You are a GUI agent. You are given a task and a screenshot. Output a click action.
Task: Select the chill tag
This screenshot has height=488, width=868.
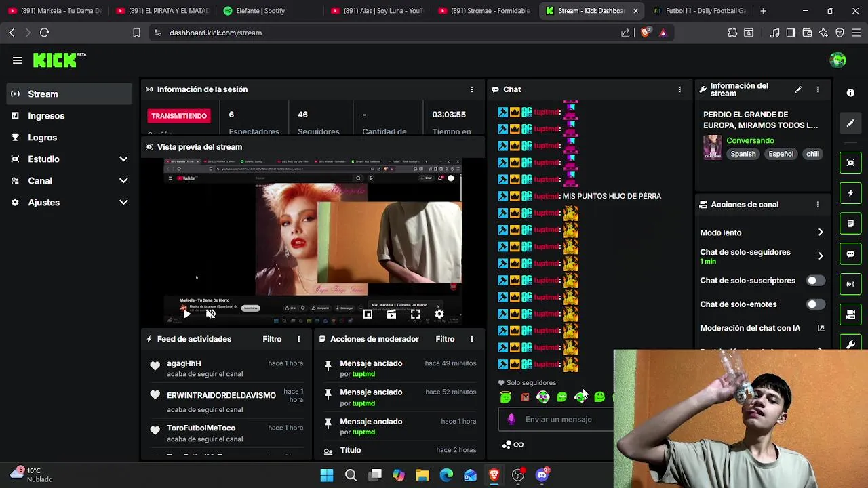[812, 154]
